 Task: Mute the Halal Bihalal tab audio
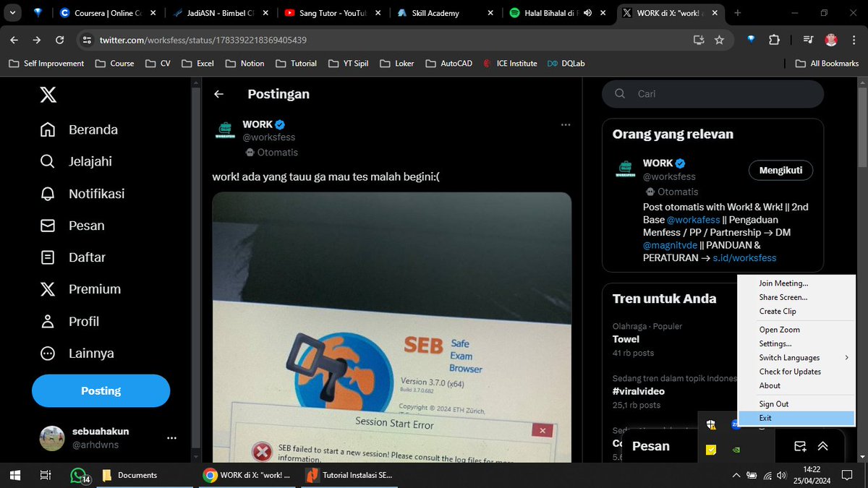pyautogui.click(x=587, y=13)
